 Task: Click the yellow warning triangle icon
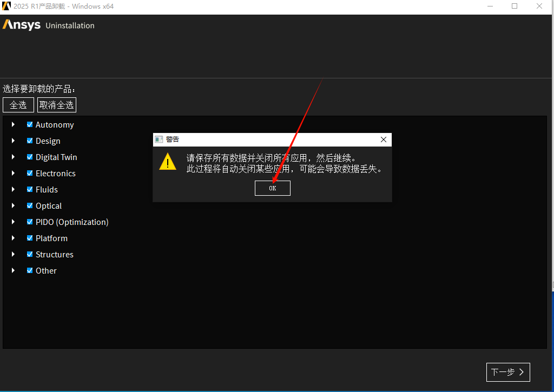168,162
